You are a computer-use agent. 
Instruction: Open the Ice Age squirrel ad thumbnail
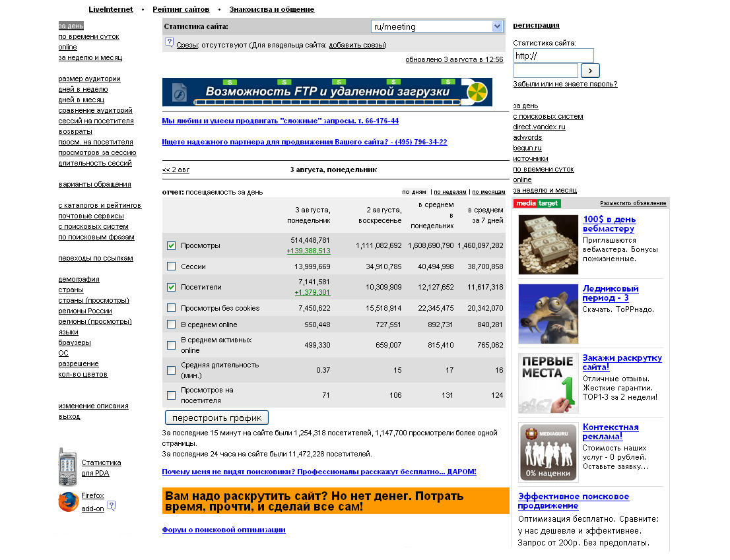coord(548,314)
